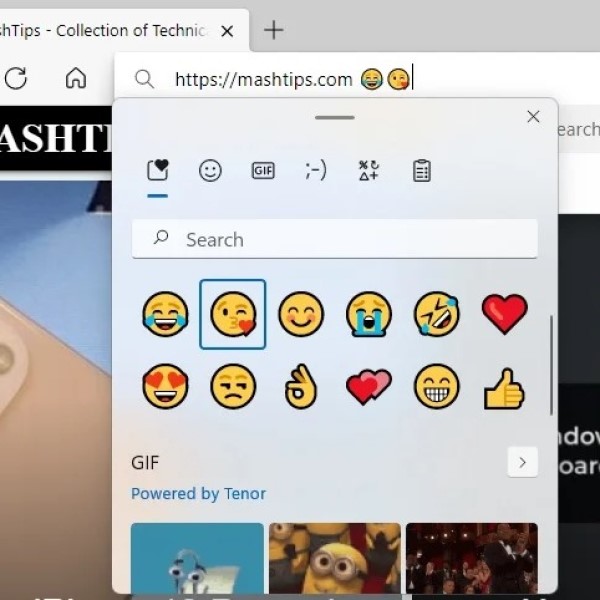The width and height of the screenshot is (600, 600).
Task: Click the emoji panel Search field
Action: pyautogui.click(x=335, y=239)
